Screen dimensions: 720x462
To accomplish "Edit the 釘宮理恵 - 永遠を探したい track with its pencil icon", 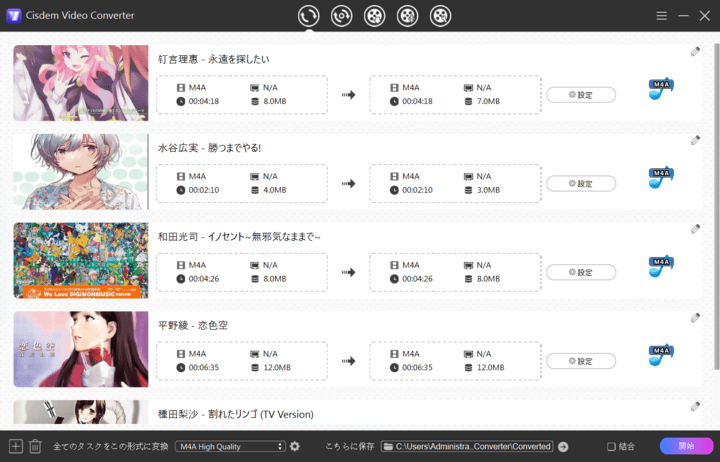I will 695,51.
